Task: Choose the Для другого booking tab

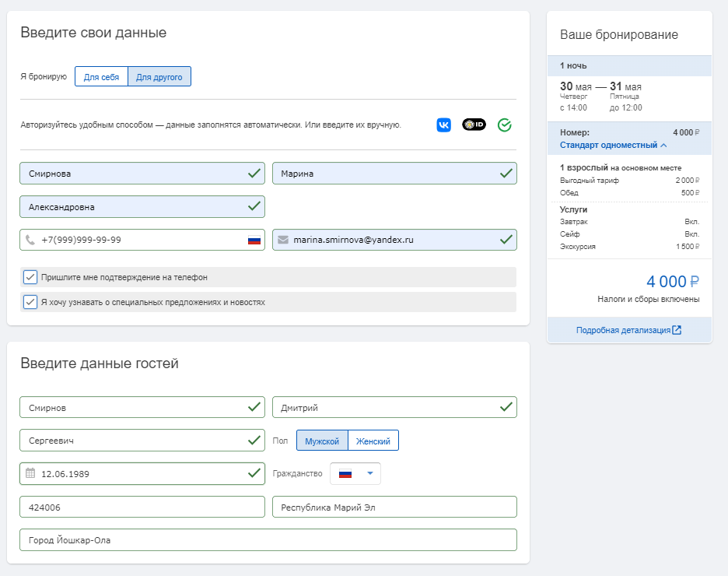Action: click(159, 77)
